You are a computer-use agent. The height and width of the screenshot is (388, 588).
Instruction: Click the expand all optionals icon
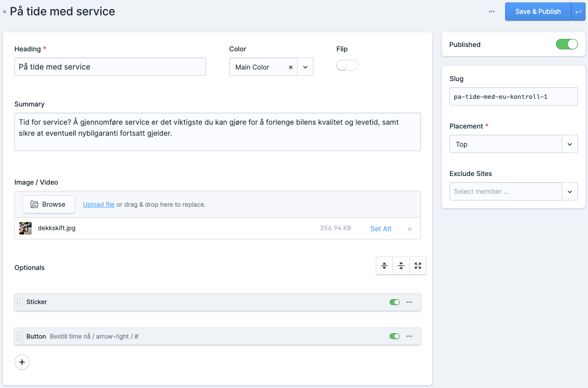[x=384, y=266]
